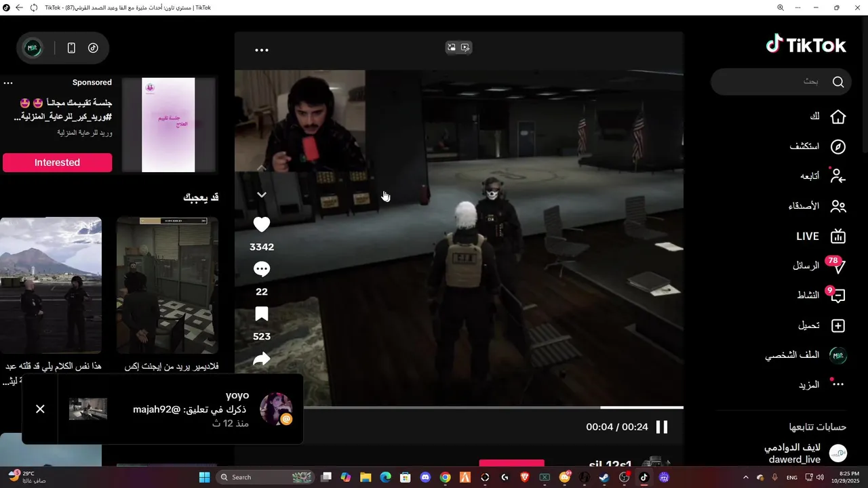Open the suggested mountain police video
Viewport: 868px width, 488px height.
[x=51, y=285]
